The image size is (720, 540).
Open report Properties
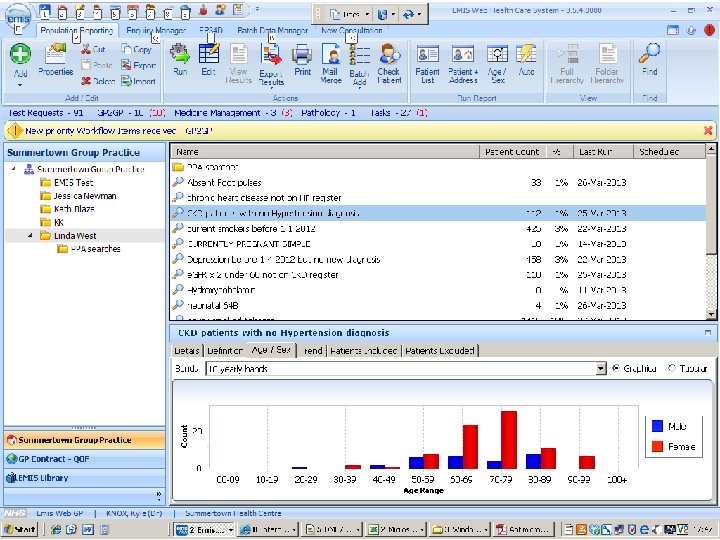pyautogui.click(x=56, y=60)
